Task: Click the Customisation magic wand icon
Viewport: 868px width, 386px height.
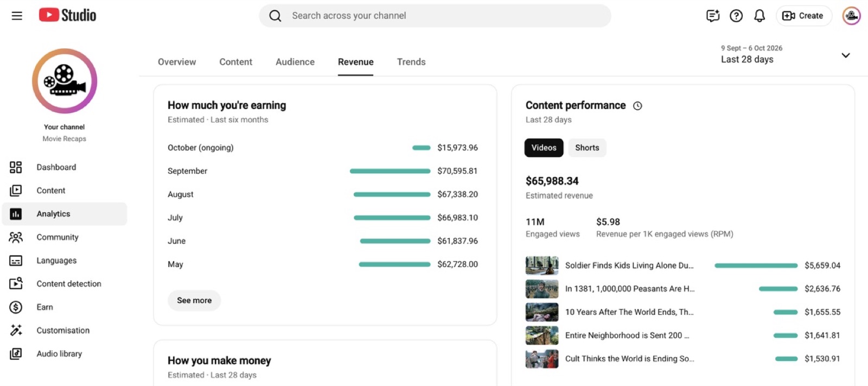Action: pyautogui.click(x=16, y=330)
